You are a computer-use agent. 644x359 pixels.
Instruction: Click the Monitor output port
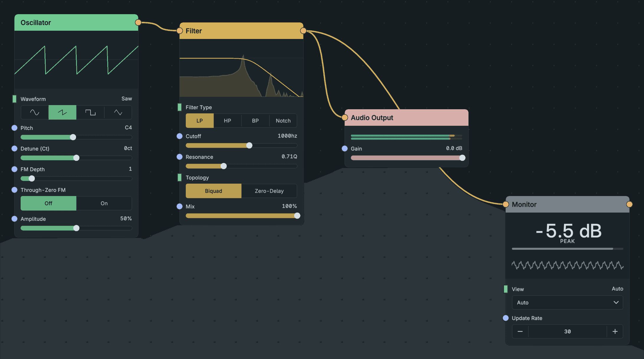click(629, 204)
